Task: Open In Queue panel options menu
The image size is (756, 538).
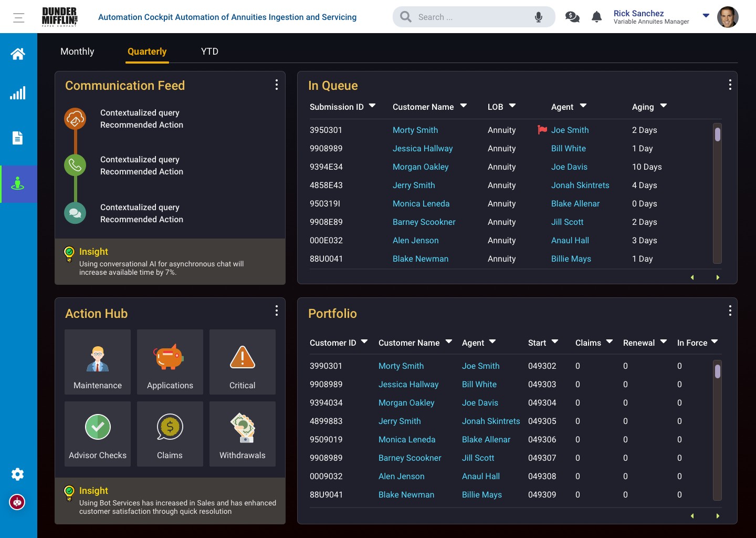Action: pos(730,85)
